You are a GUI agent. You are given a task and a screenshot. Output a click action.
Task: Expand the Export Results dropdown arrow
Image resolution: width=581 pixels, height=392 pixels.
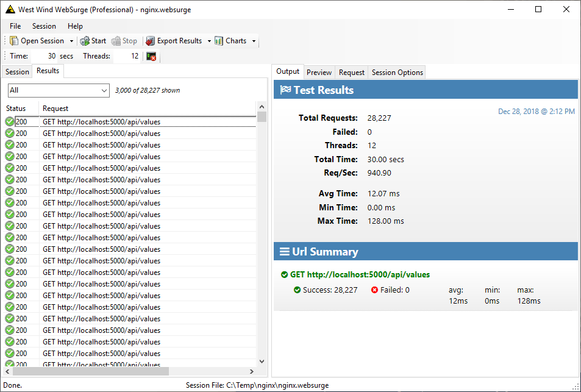point(209,41)
